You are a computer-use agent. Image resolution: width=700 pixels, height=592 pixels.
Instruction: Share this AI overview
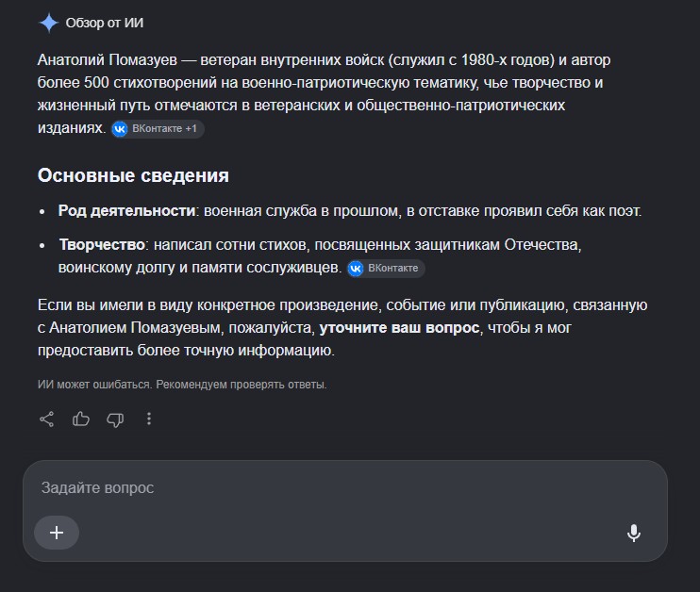47,419
